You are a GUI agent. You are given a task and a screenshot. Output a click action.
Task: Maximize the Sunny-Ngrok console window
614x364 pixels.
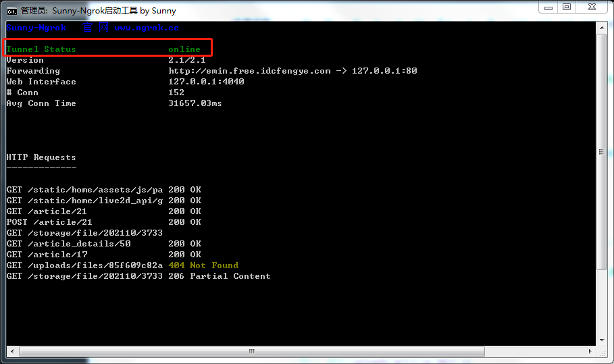(567, 7)
